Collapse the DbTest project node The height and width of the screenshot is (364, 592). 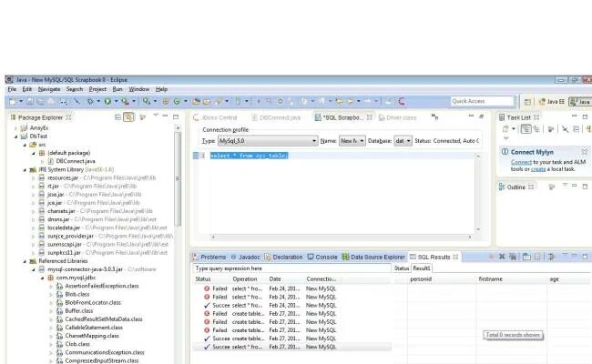tap(15, 136)
